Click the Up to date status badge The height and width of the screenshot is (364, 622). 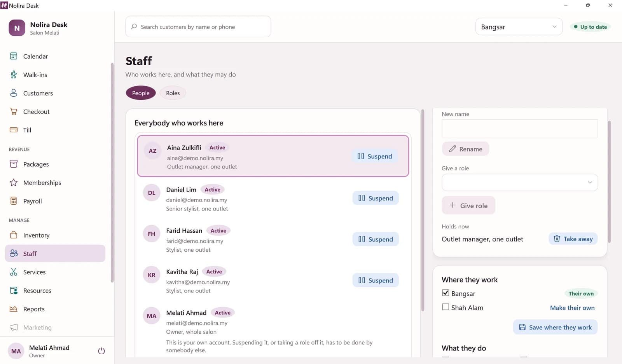tap(591, 27)
